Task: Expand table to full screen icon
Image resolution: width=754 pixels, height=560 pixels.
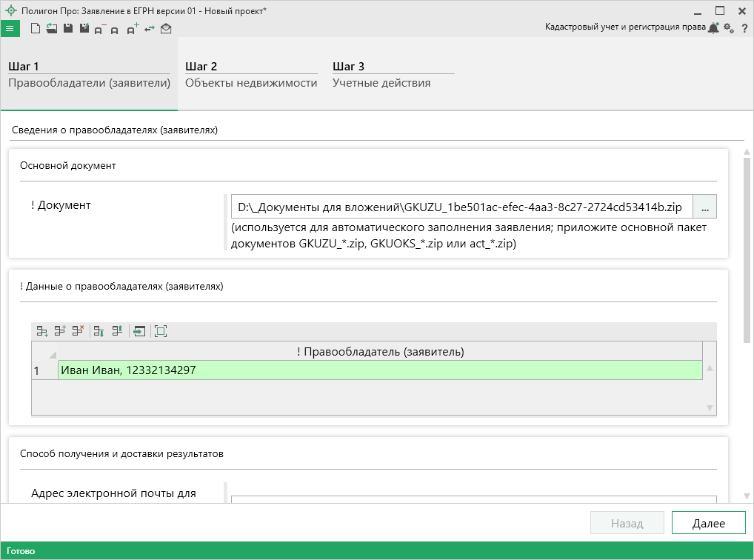Action: coord(161,331)
